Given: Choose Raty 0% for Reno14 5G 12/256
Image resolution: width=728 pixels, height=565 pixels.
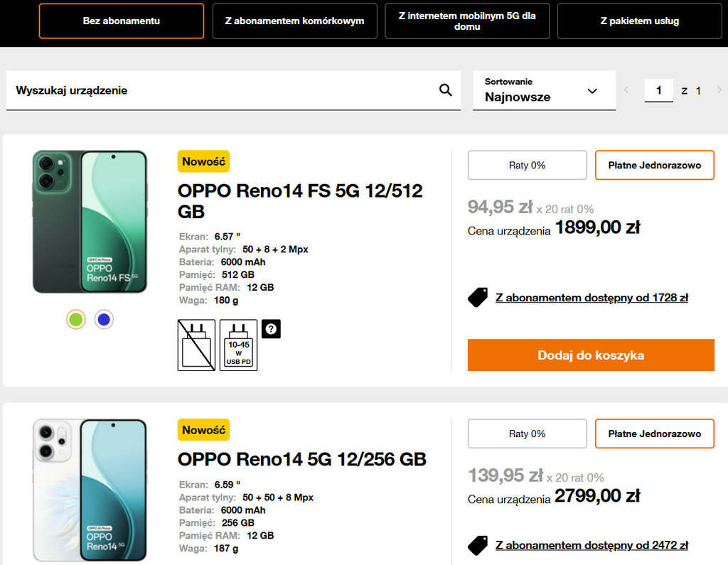Looking at the screenshot, I should click(x=527, y=434).
